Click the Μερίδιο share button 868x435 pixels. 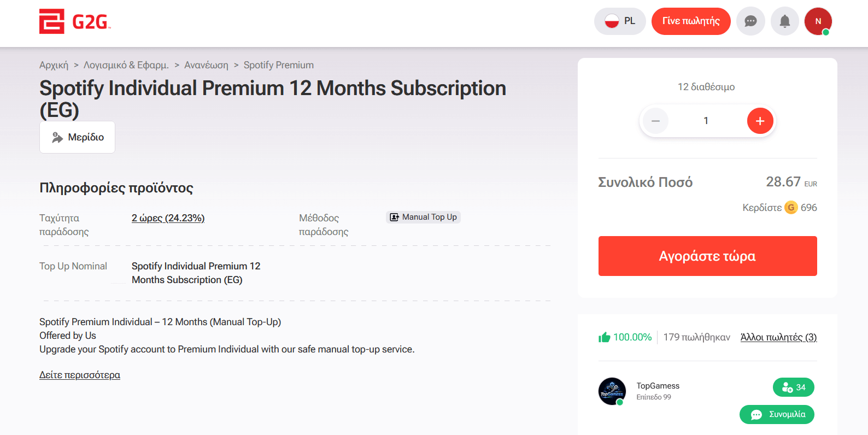click(x=77, y=137)
